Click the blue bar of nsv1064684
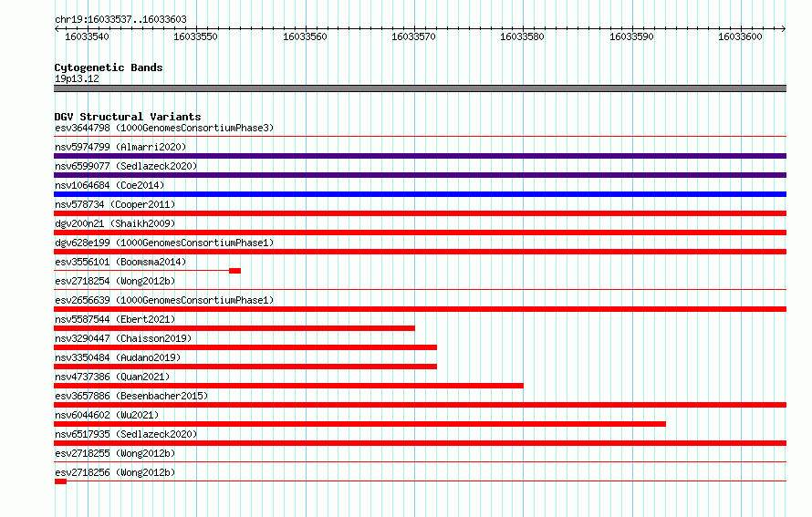The image size is (812, 517). pyautogui.click(x=420, y=194)
